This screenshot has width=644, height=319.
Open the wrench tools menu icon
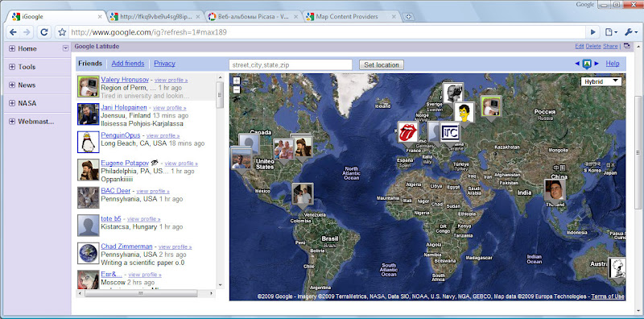[x=630, y=32]
